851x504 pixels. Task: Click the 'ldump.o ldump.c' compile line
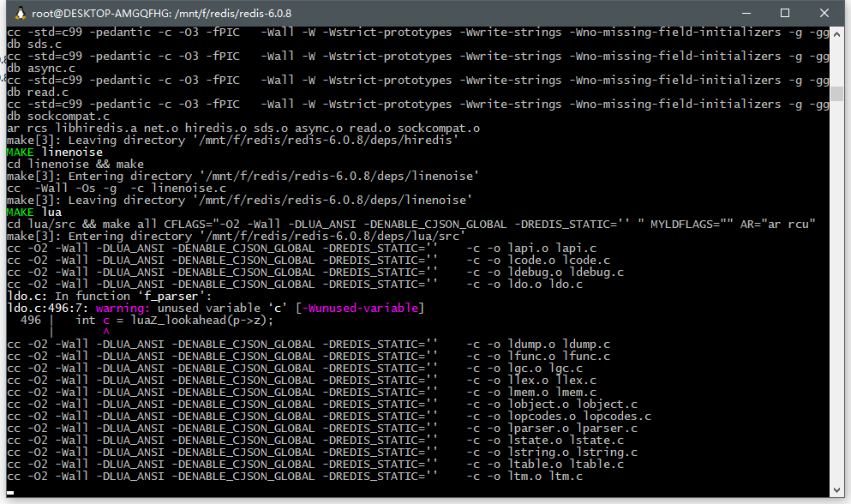309,345
